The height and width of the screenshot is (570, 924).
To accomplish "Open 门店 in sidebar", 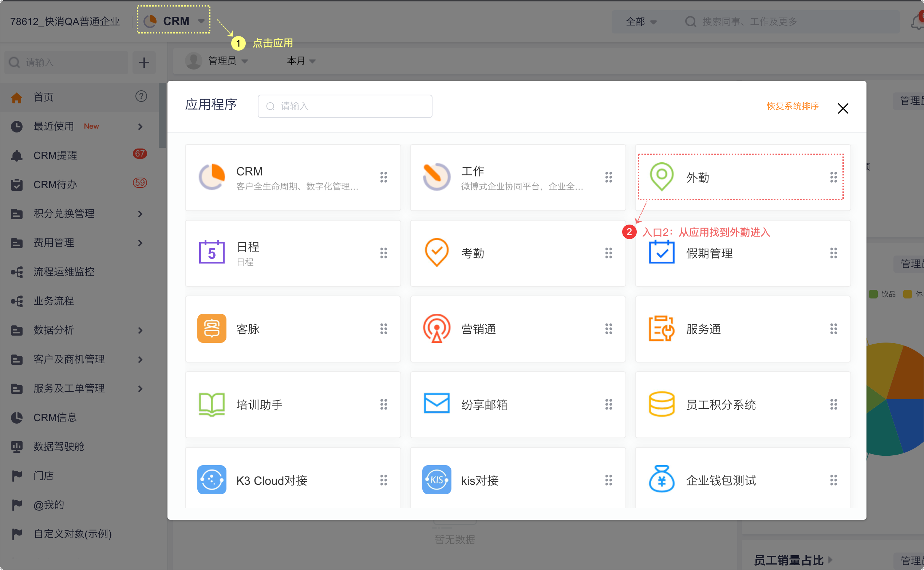I will click(79, 476).
